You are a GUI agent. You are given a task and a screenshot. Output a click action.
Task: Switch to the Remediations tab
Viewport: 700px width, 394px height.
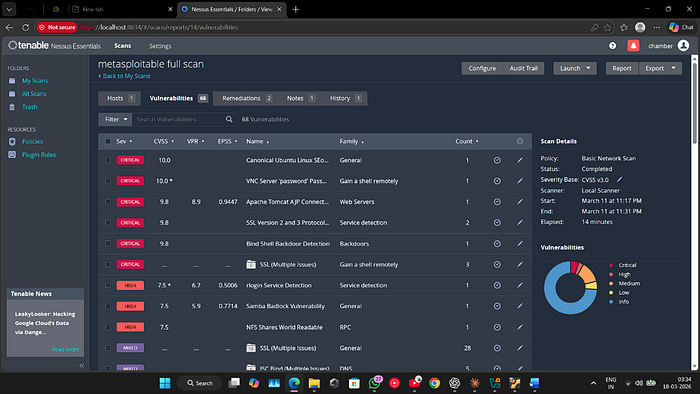click(x=246, y=98)
